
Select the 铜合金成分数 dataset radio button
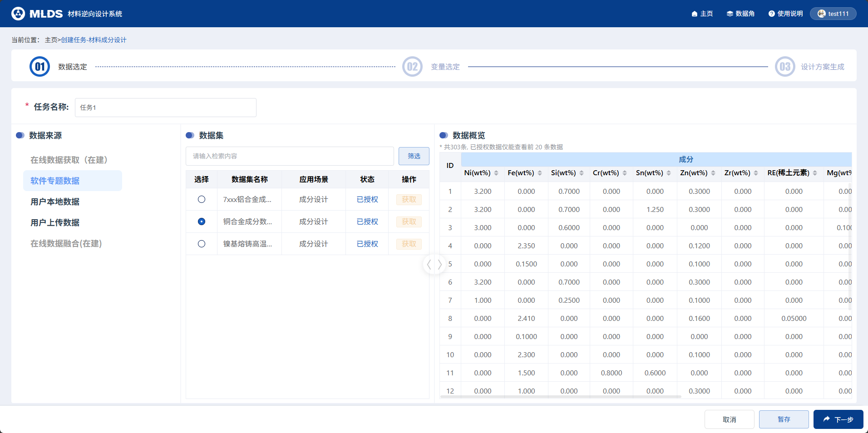click(x=201, y=221)
